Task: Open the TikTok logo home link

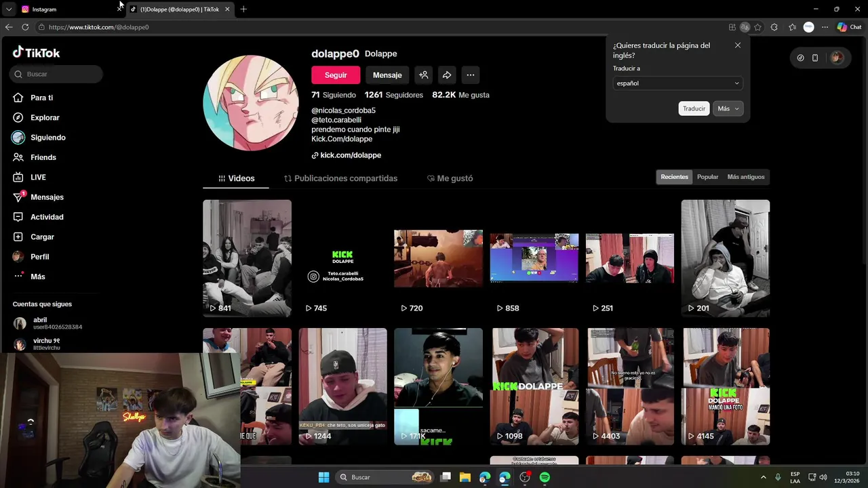Action: 37,53
